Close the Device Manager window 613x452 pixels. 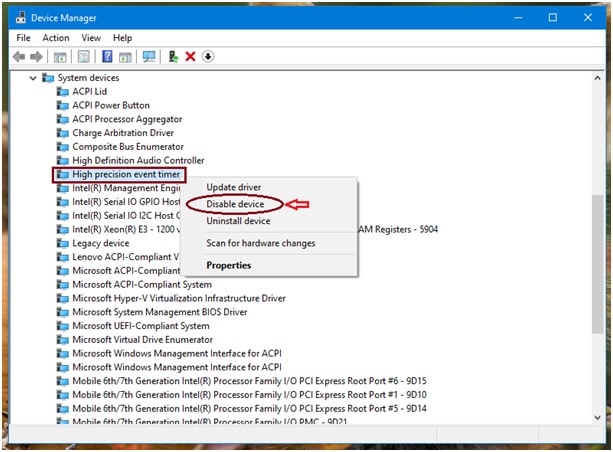(x=588, y=18)
